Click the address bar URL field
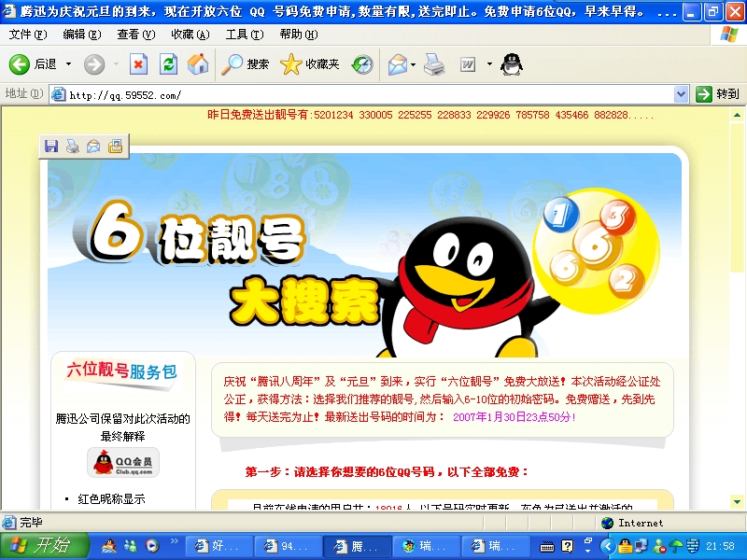The image size is (747, 560). tap(362, 95)
